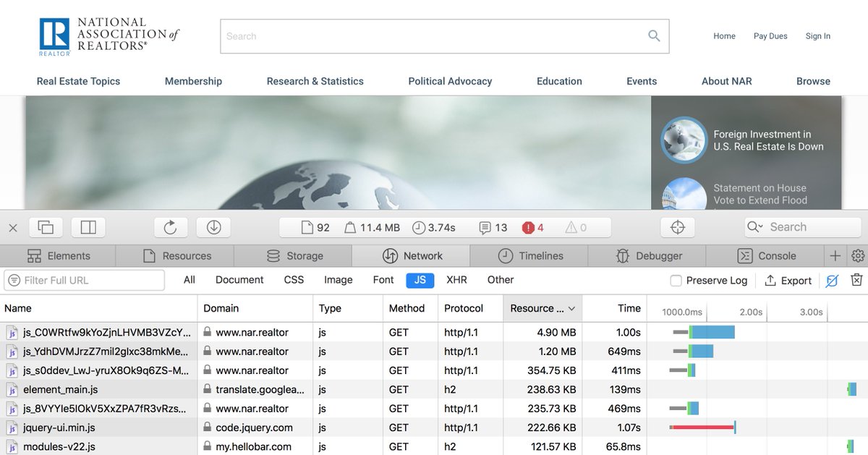Open the Resources tab
Image resolution: width=868 pixels, height=455 pixels.
point(176,256)
